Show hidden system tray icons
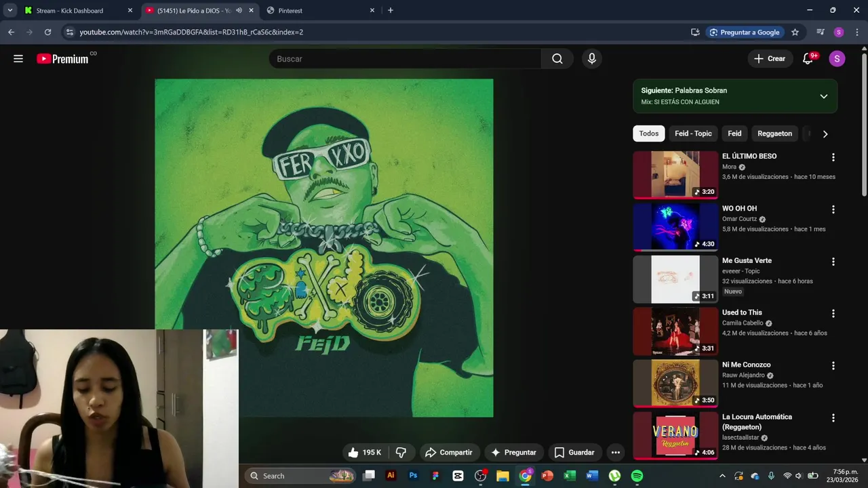 click(722, 476)
